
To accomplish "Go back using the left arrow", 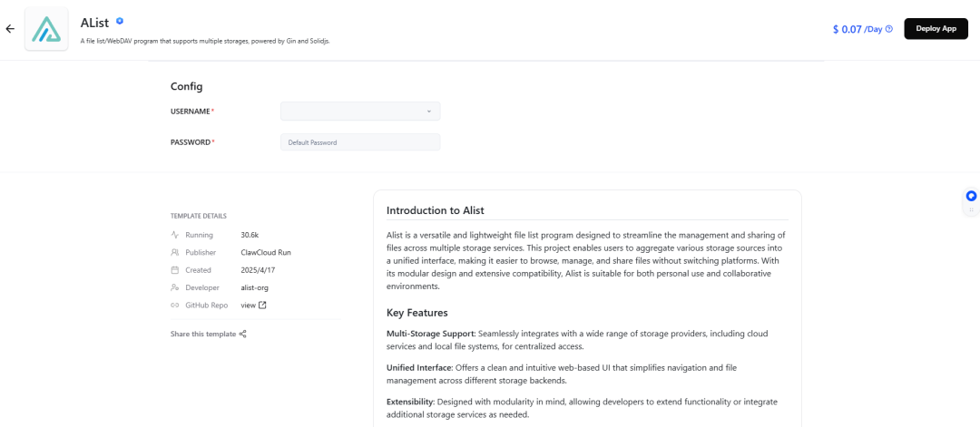I will click(x=10, y=29).
